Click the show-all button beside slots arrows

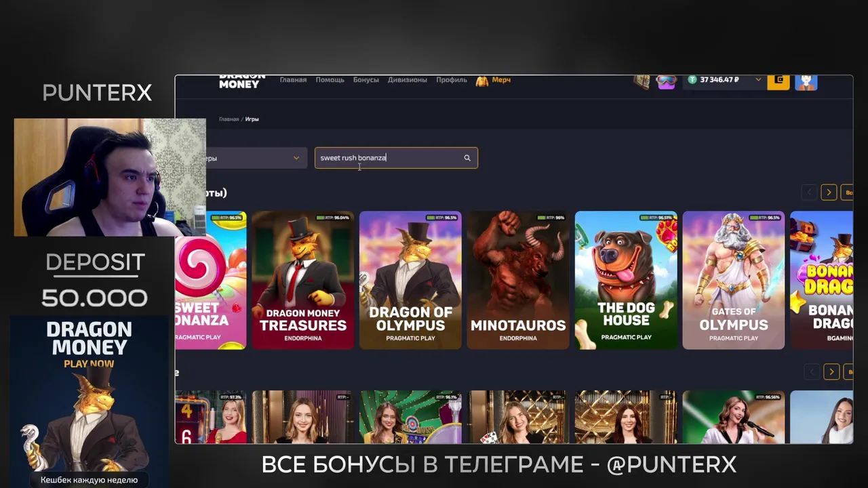847,192
